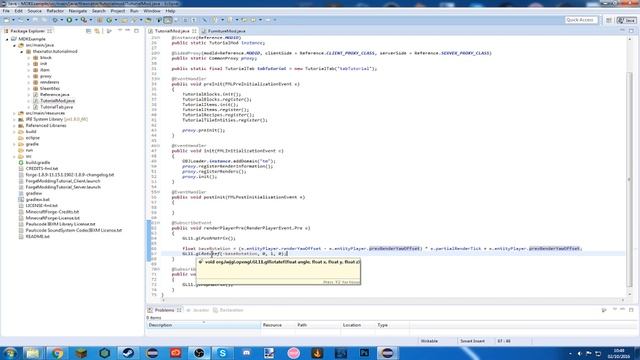
Task: Expand src/main/resources folder
Action: coord(14,113)
